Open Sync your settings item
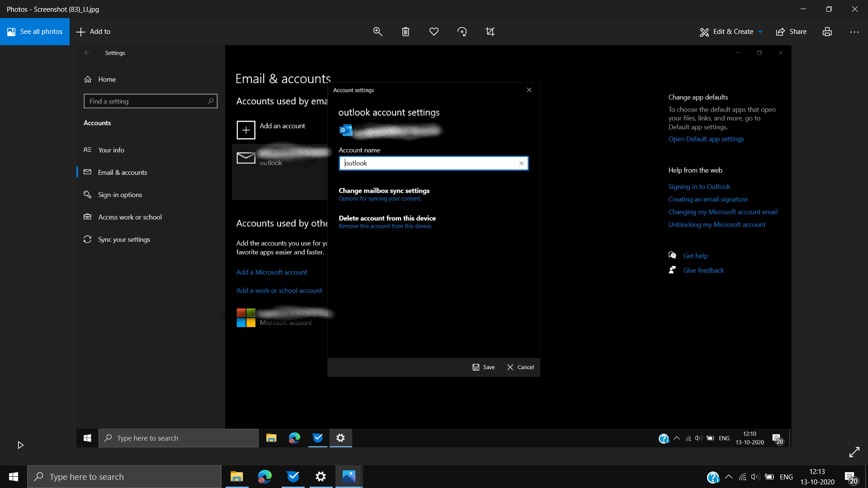 (x=117, y=239)
